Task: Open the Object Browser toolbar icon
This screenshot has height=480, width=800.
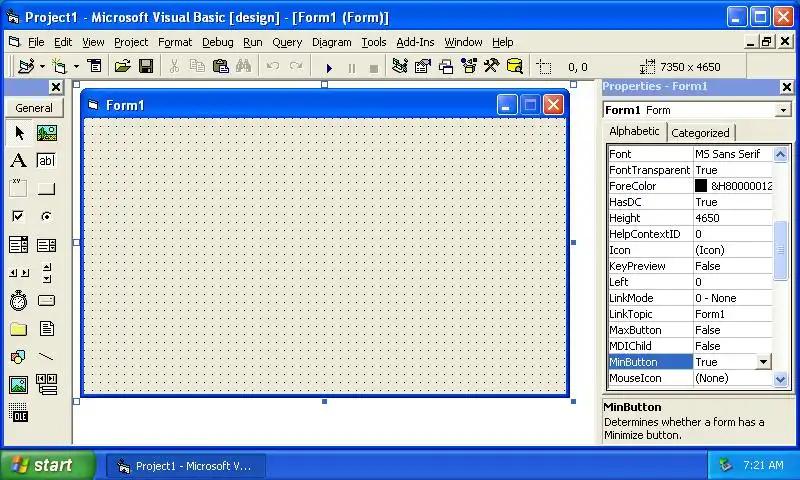Action: tap(469, 66)
